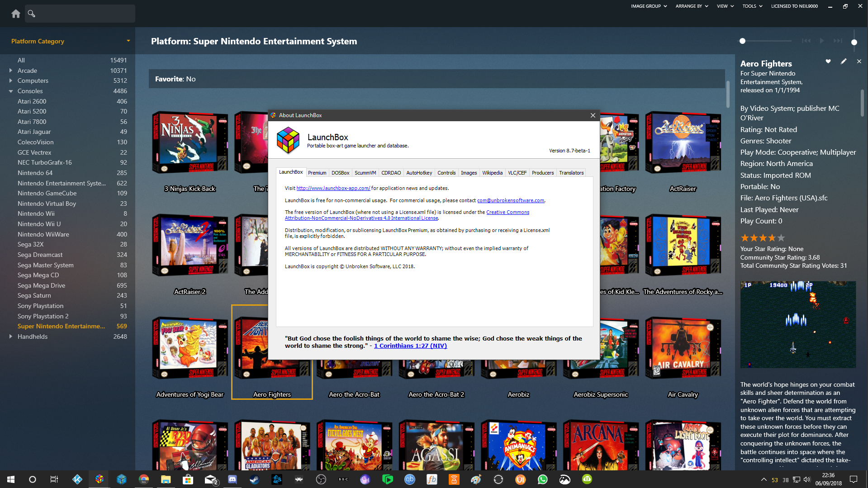
Task: Open the View dropdown menu
Action: [x=725, y=6]
